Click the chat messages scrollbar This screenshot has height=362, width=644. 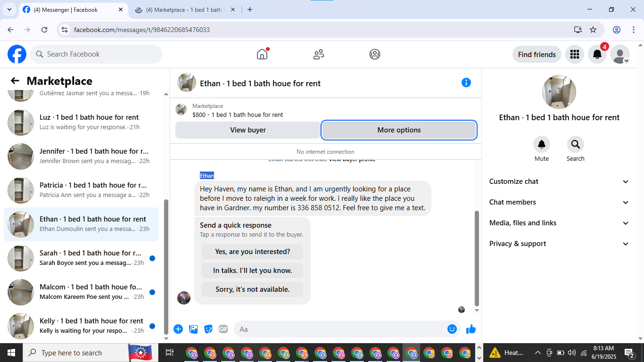(x=477, y=258)
